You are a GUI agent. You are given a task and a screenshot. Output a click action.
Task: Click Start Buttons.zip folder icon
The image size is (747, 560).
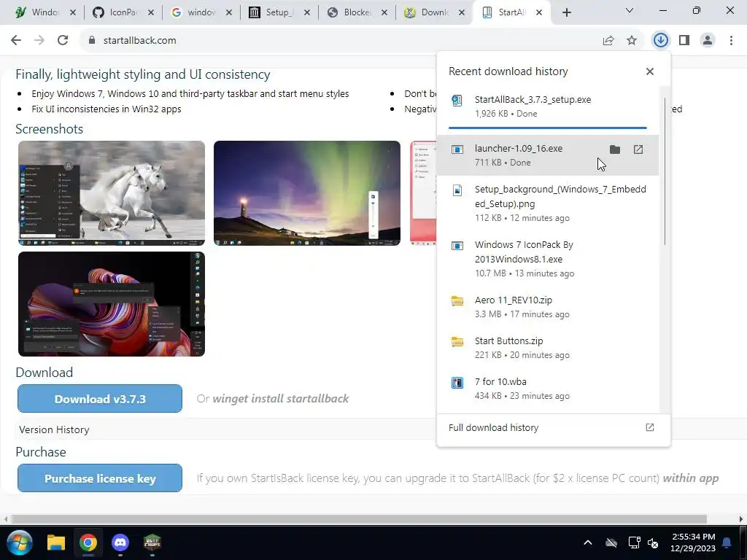point(457,342)
